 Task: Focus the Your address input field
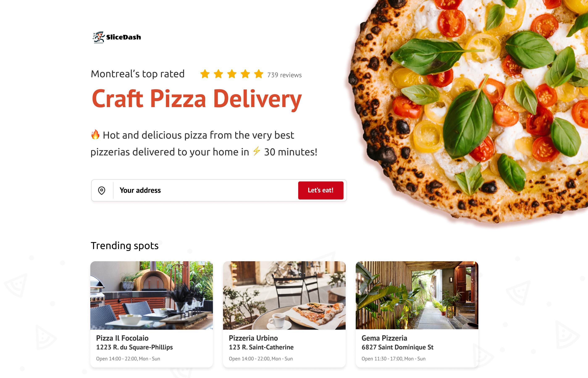(205, 190)
